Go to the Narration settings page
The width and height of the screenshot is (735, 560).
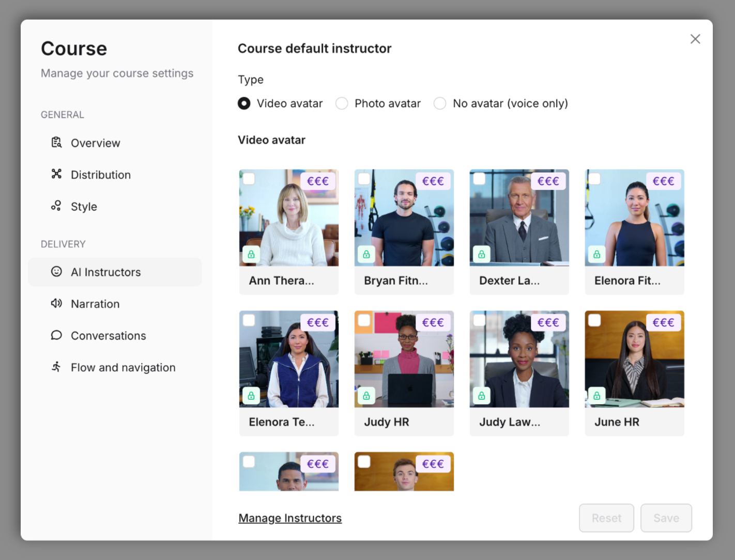click(95, 304)
